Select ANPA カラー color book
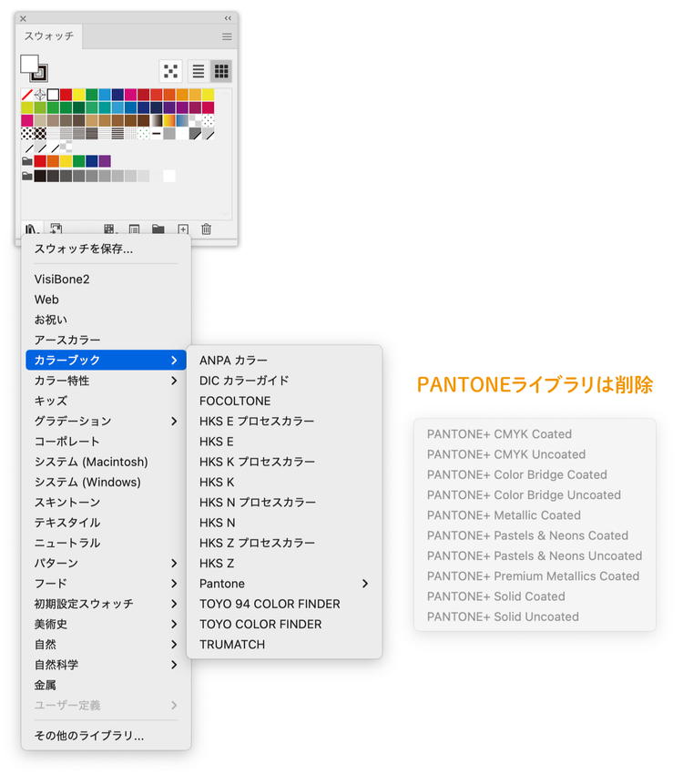683x784 pixels. coord(284,360)
